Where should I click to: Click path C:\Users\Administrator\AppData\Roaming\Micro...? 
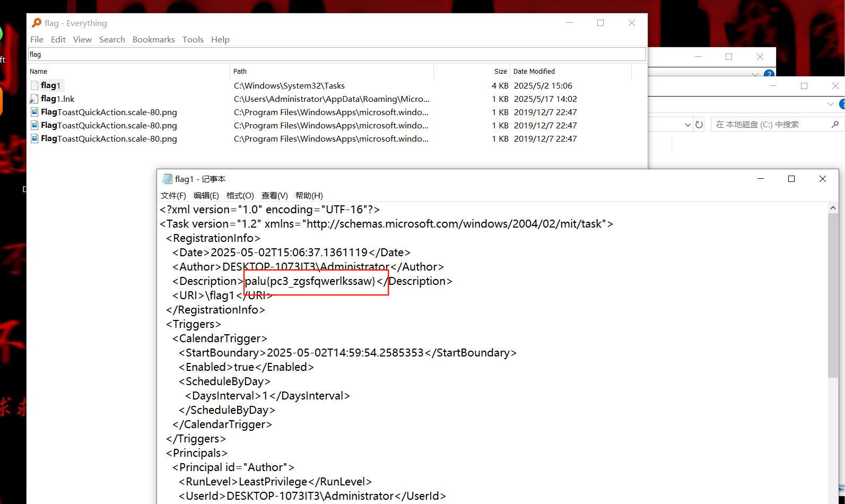click(332, 99)
